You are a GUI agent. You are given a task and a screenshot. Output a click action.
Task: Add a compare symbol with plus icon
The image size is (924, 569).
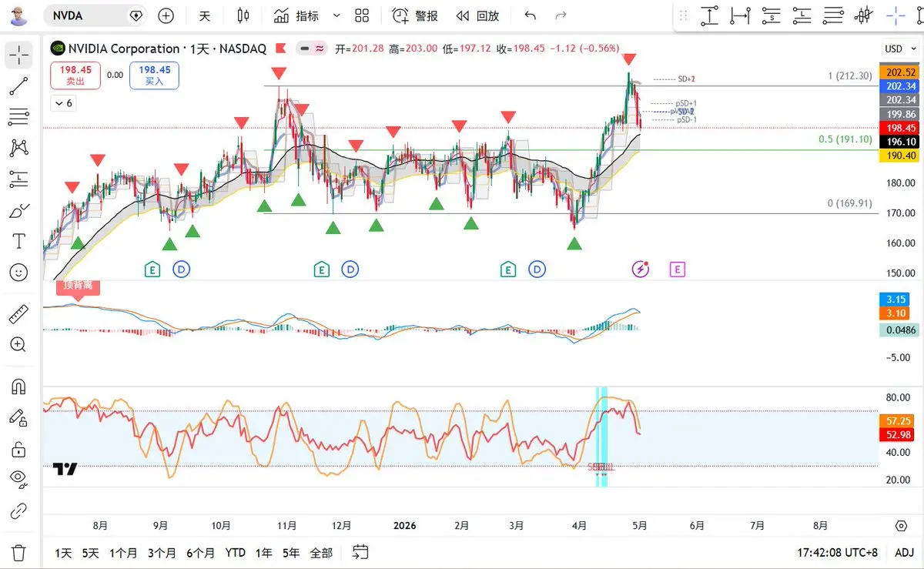coord(166,15)
